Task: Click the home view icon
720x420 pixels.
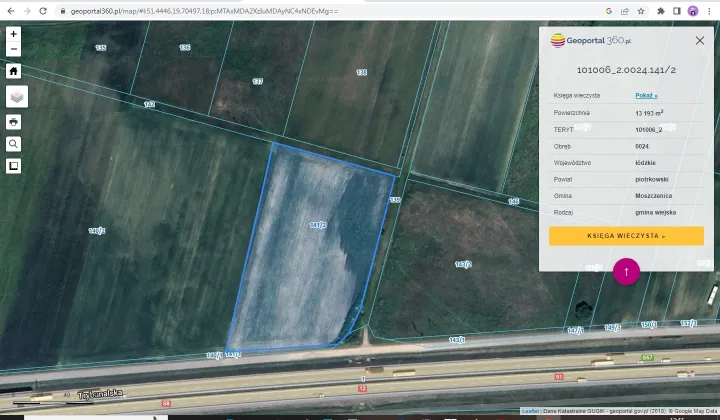Action: coord(14,71)
